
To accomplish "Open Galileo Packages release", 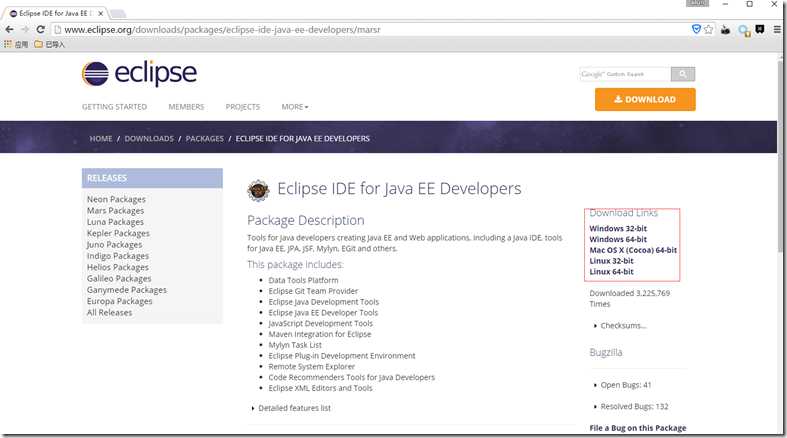I will 119,278.
